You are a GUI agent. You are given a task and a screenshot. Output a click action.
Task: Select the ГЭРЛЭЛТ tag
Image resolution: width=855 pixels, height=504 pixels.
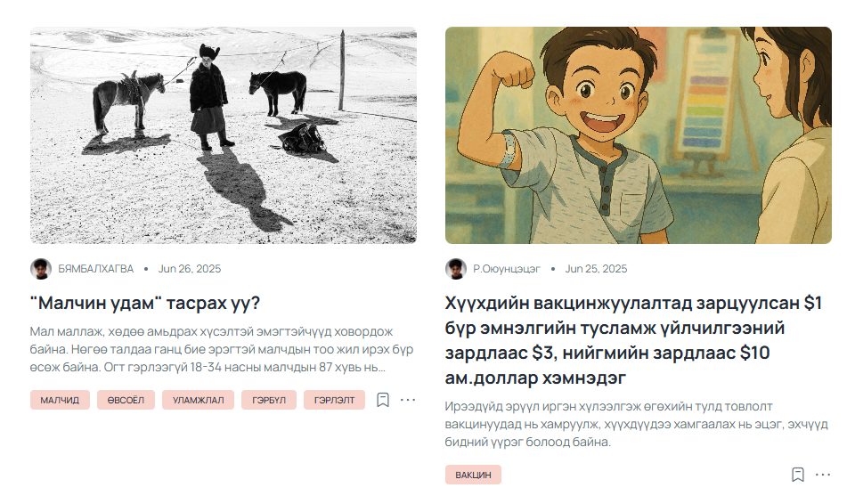pyautogui.click(x=334, y=400)
